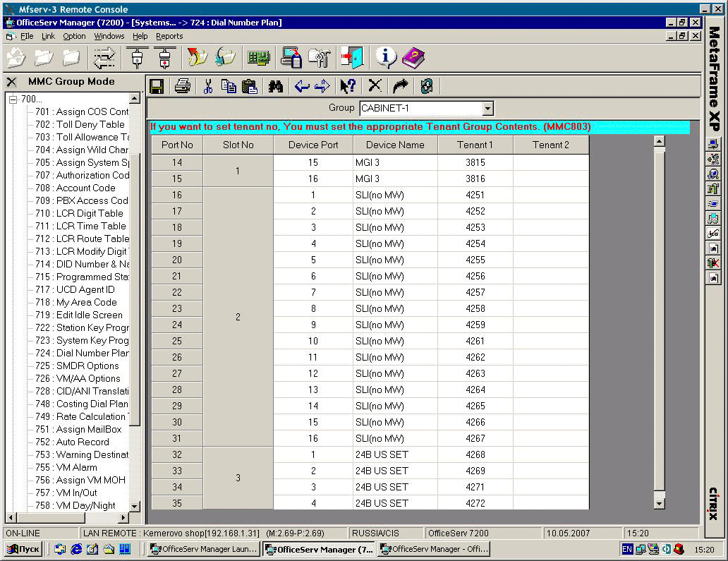
Task: Close the MMC Group Mode panel
Action: click(x=11, y=82)
